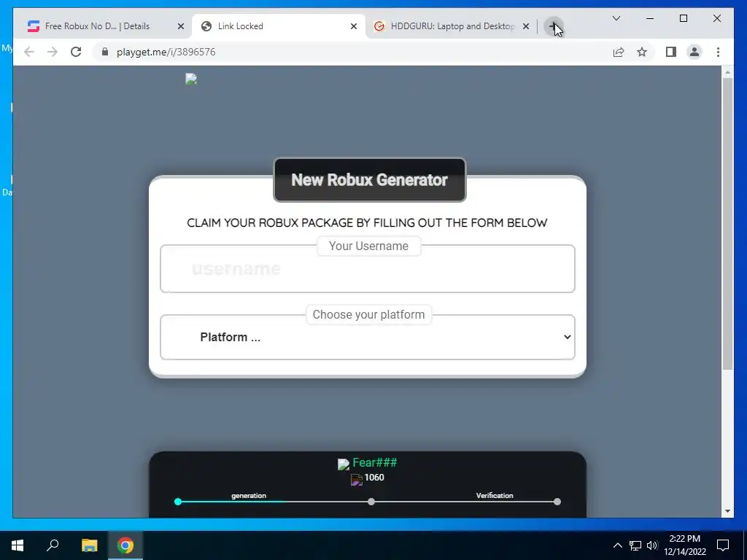This screenshot has height=560, width=747.
Task: Click the address bar URL playget.me
Action: [166, 52]
